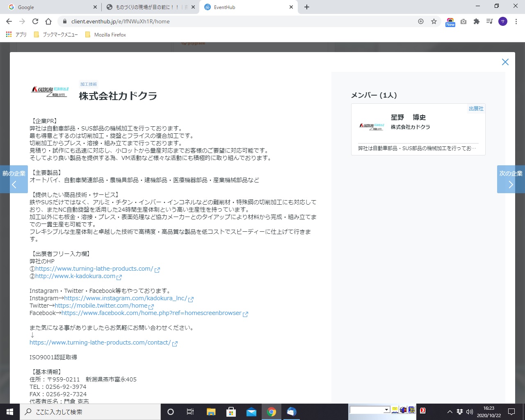525x420 pixels.
Task: Bookmark this page with star icon
Action: [x=434, y=21]
